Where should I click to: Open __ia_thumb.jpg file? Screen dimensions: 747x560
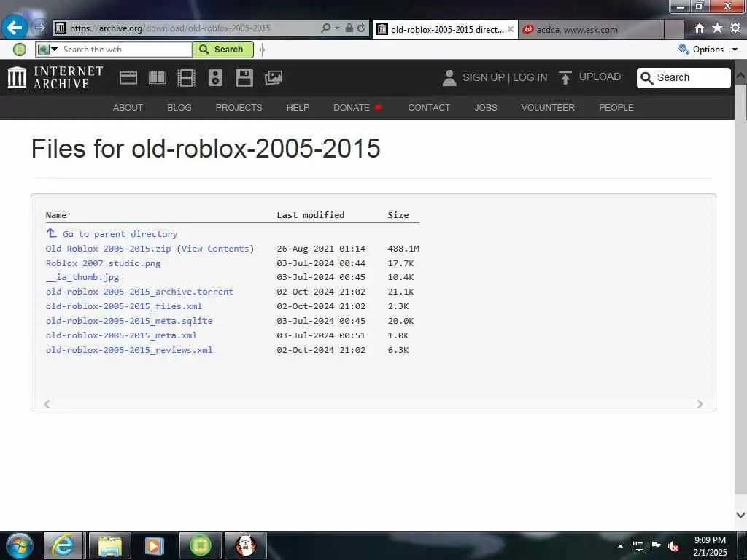point(82,277)
